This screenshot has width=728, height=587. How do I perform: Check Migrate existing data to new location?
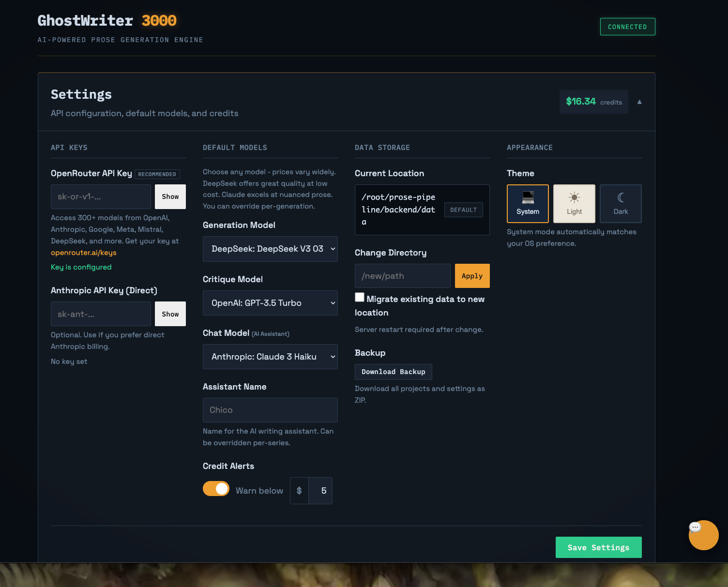(x=360, y=297)
